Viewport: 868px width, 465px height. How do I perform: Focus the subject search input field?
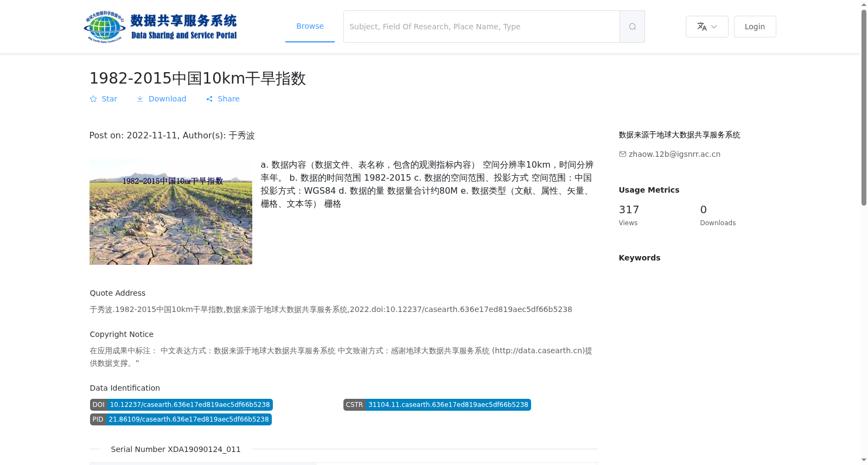pos(482,27)
